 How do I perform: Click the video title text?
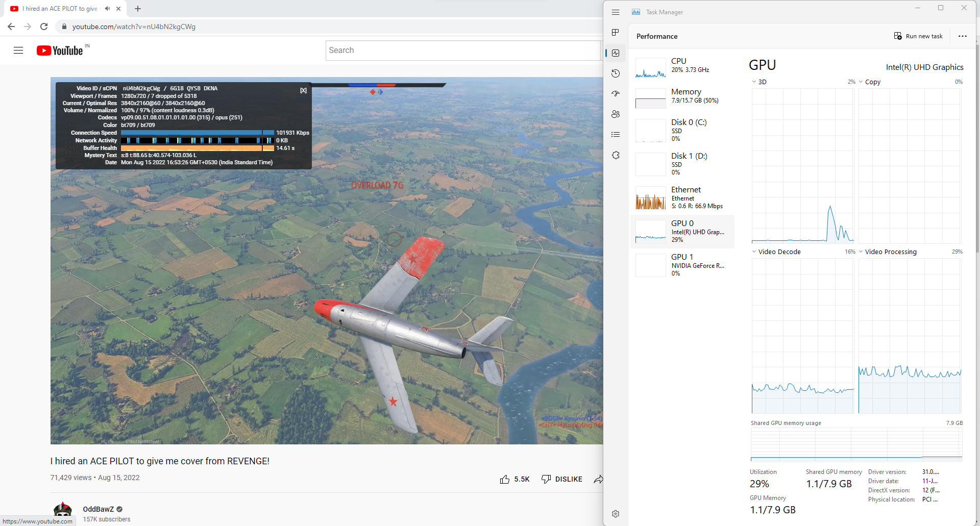pos(160,461)
